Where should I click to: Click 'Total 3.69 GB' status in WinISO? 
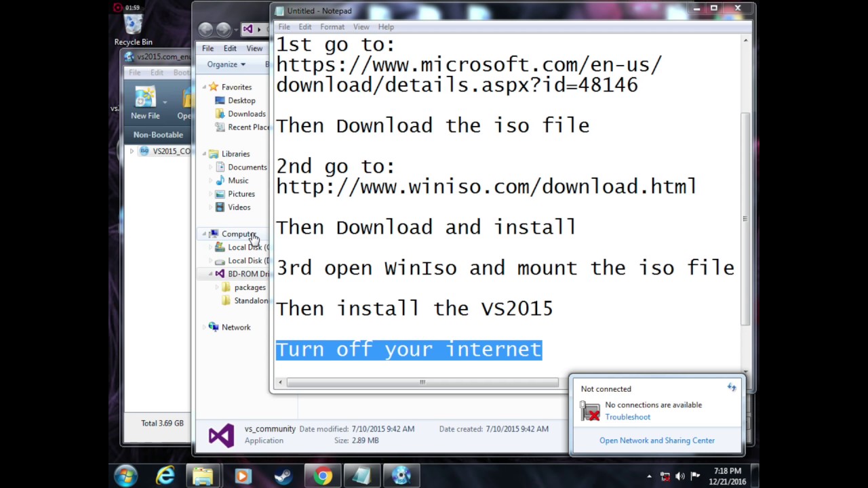(162, 423)
